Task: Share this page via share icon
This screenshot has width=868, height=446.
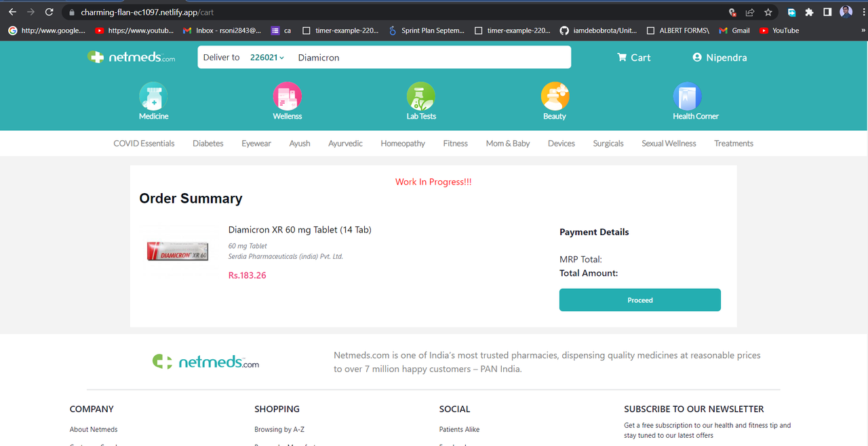Action: pos(750,12)
